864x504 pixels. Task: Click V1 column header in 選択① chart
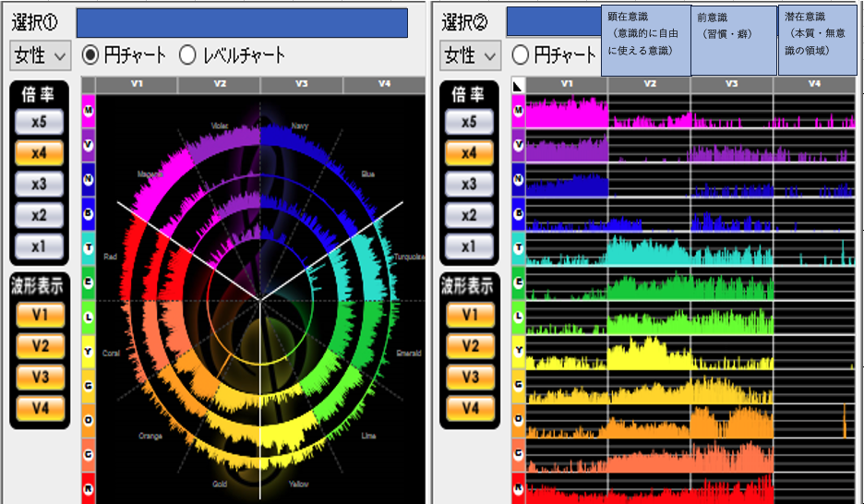click(x=137, y=84)
